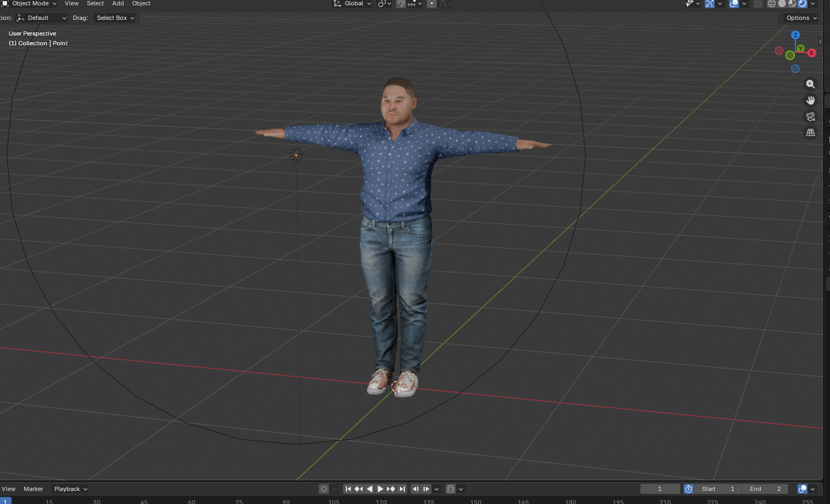
Task: Switch to solid shading
Action: [782, 4]
